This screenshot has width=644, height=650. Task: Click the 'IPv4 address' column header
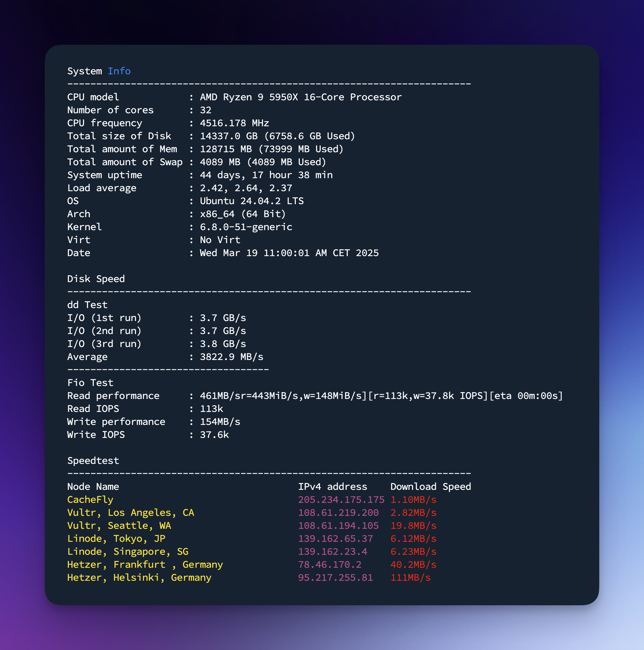pos(333,487)
